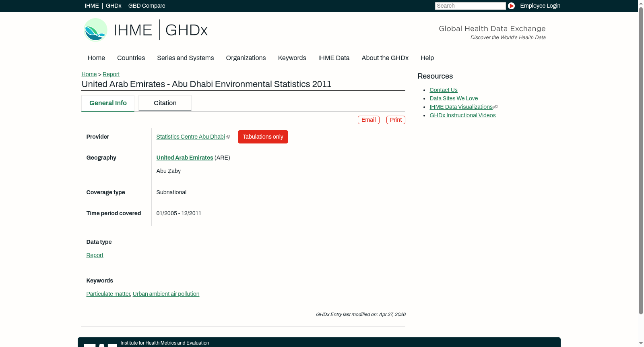This screenshot has height=347, width=644.
Task: Open the Organizations menu
Action: [246, 58]
